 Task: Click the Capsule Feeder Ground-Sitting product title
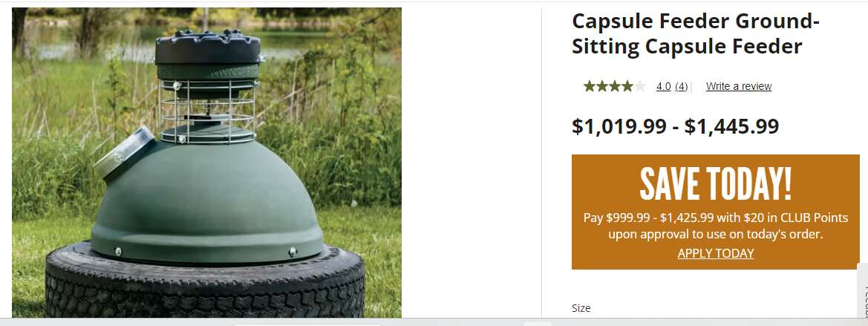tap(695, 33)
